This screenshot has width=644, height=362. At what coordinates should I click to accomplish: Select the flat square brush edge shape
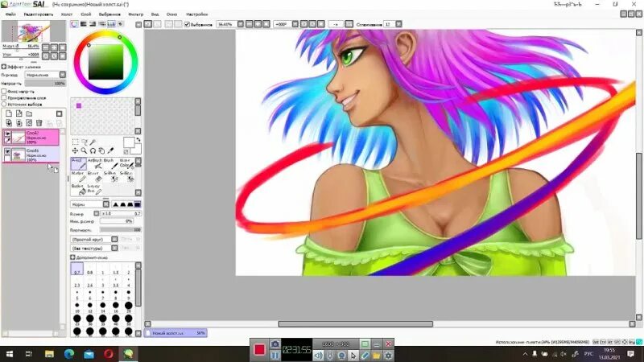pyautogui.click(x=138, y=204)
